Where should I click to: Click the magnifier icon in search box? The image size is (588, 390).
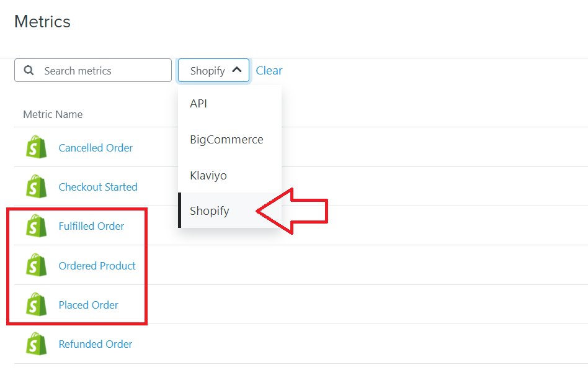click(x=29, y=70)
